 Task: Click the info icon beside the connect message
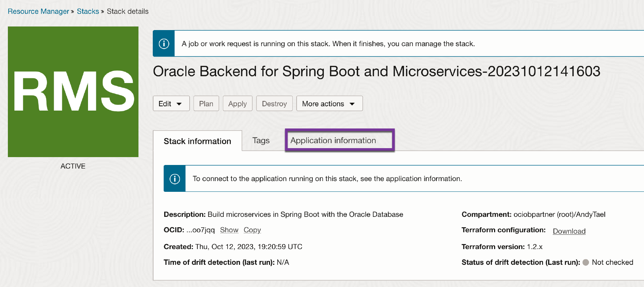tap(175, 179)
